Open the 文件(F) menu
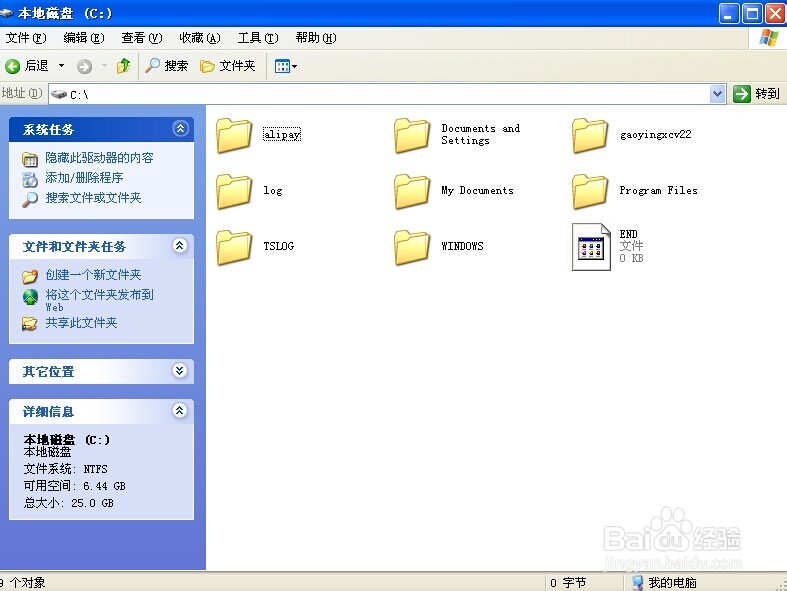Viewport: 787px width, 591px height. (x=26, y=38)
